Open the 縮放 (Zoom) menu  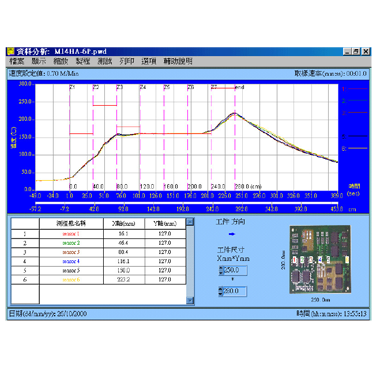(61, 61)
